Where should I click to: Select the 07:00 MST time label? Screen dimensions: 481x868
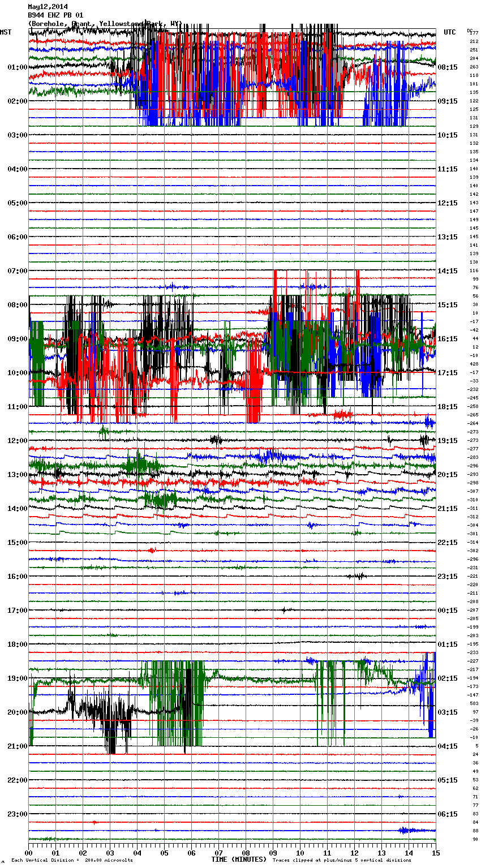tap(17, 271)
